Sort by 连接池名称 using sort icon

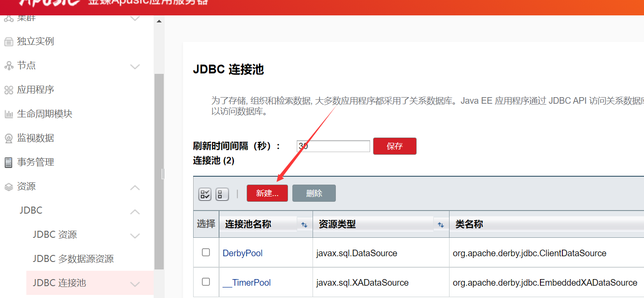tap(304, 225)
